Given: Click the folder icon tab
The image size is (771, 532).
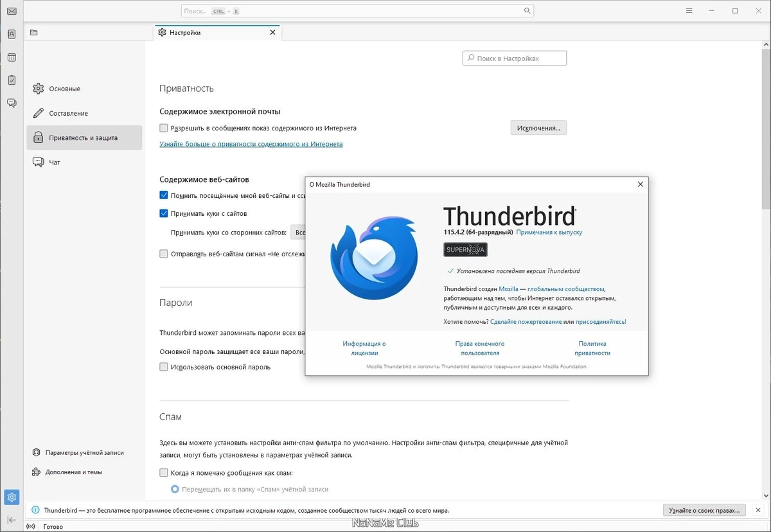Looking at the screenshot, I should coord(34,32).
